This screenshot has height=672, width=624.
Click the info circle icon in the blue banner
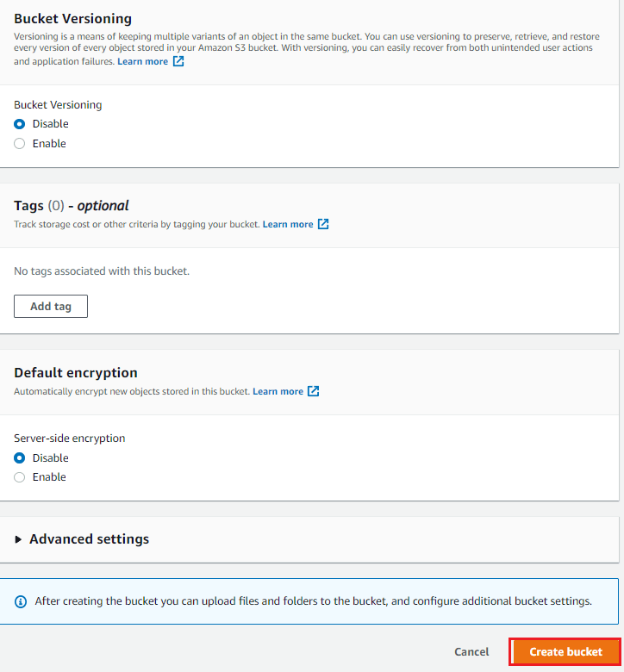pos(21,601)
